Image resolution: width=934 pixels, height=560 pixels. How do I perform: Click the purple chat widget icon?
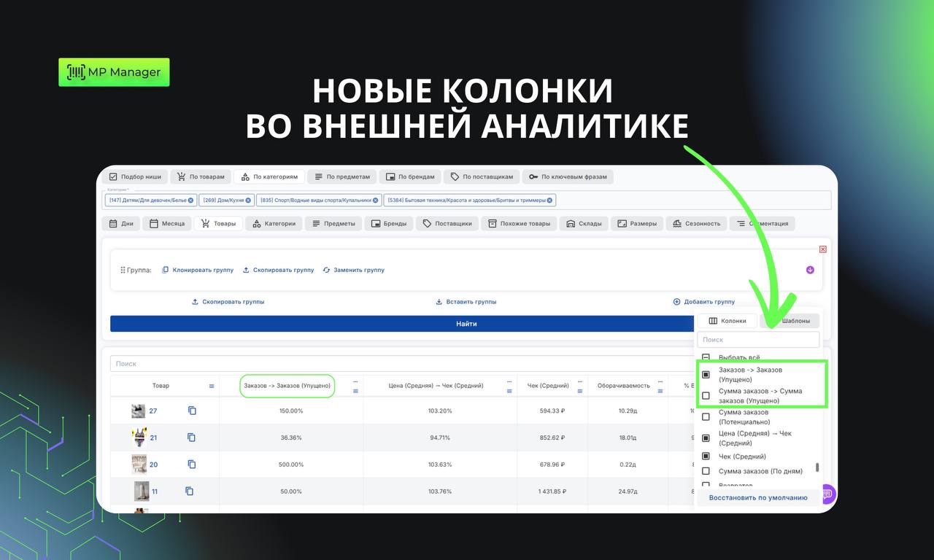pyautogui.click(x=827, y=494)
